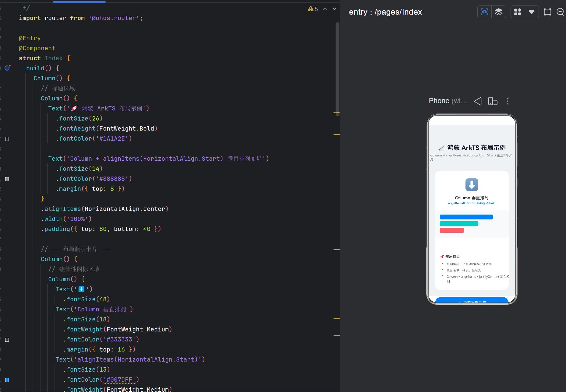
Task: Click FontWeight.Bold in the code
Action: tap(126, 128)
